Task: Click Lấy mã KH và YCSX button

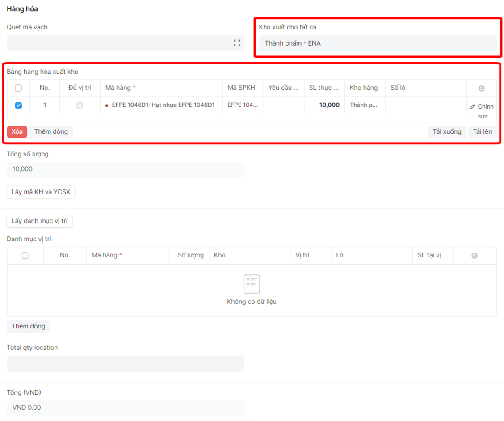Action: (41, 192)
